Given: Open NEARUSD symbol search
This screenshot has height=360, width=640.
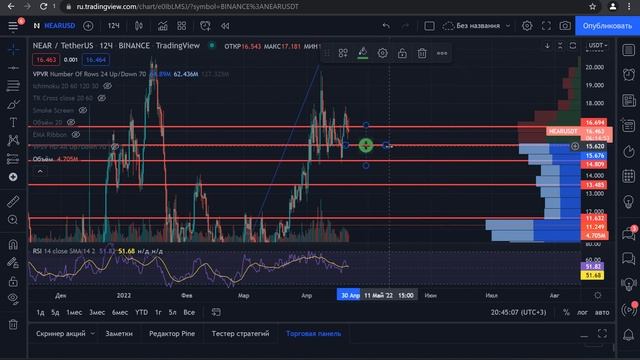Looking at the screenshot, I should pos(60,26).
